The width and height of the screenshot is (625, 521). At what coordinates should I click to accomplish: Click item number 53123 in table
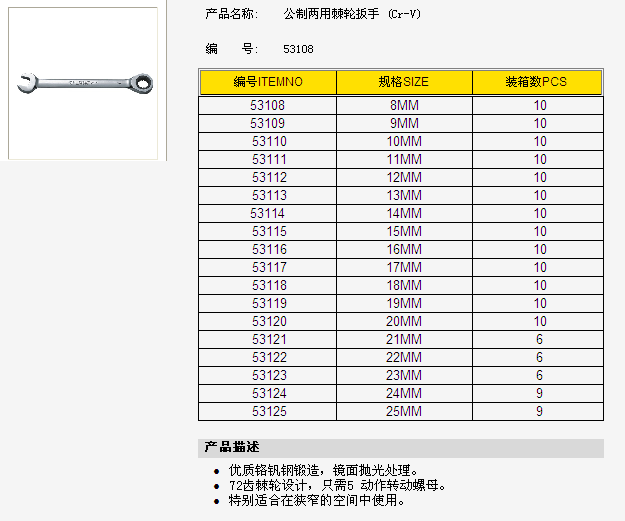[268, 375]
